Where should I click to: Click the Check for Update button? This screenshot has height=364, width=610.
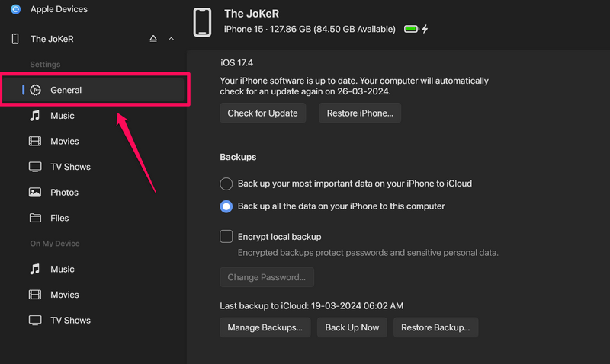[262, 113]
